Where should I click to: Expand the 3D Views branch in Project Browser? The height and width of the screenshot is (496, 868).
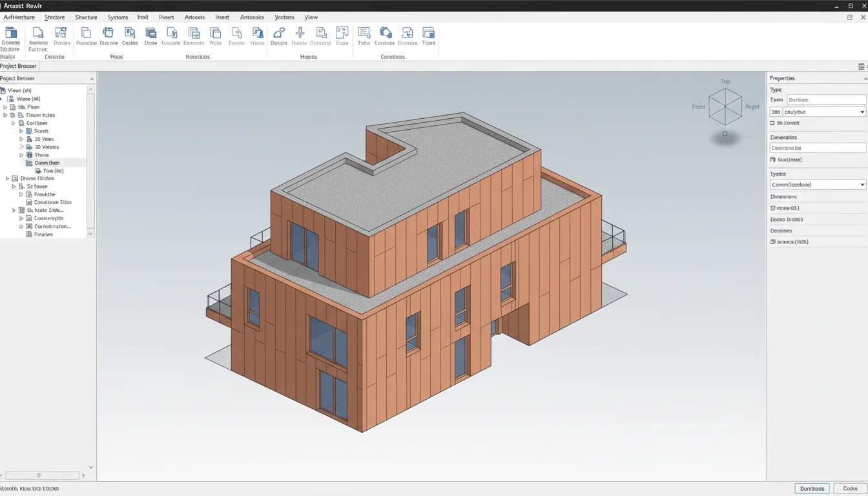click(x=21, y=147)
